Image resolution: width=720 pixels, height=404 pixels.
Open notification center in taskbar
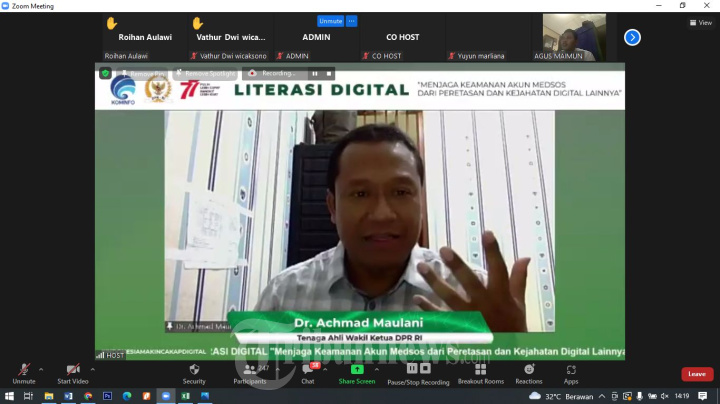[x=703, y=396]
